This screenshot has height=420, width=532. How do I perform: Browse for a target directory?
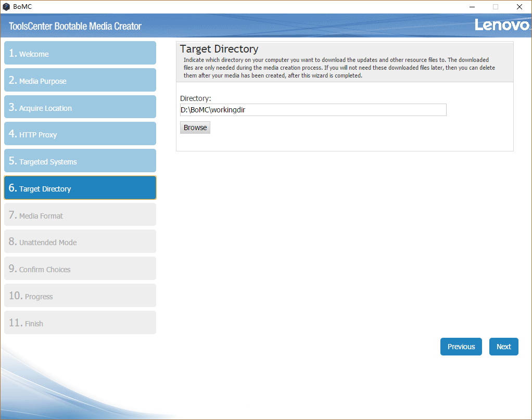[x=195, y=128]
